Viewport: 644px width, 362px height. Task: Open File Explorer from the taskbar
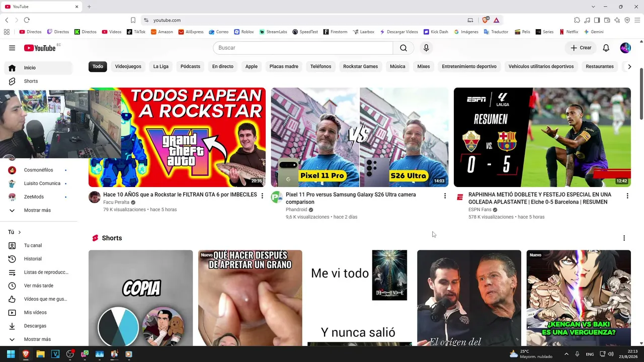(40, 354)
